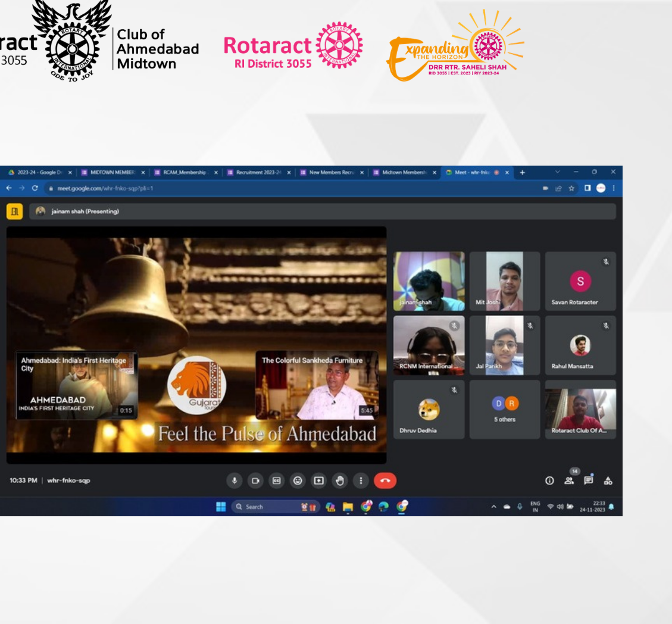Open The Colorful Sankheda Furniture video
Viewport: 672px width, 624px height.
317,385
